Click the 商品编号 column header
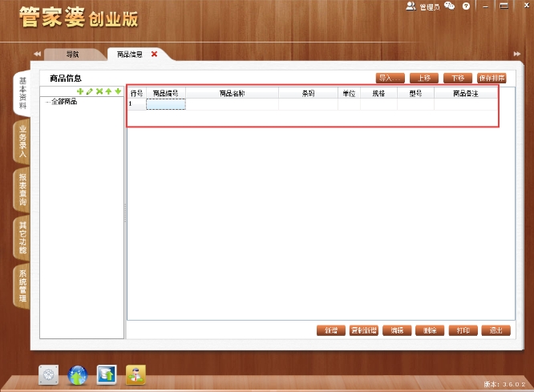The image size is (534, 392). click(x=166, y=93)
